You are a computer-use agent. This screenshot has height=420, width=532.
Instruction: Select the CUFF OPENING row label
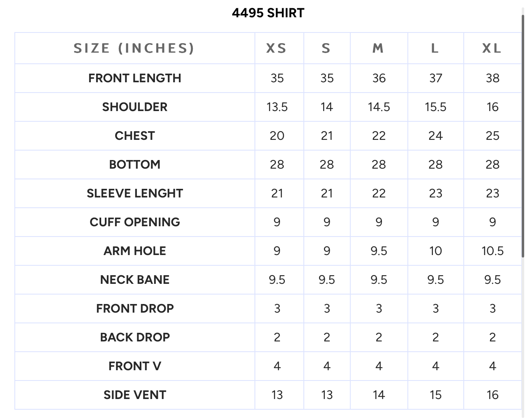click(135, 222)
